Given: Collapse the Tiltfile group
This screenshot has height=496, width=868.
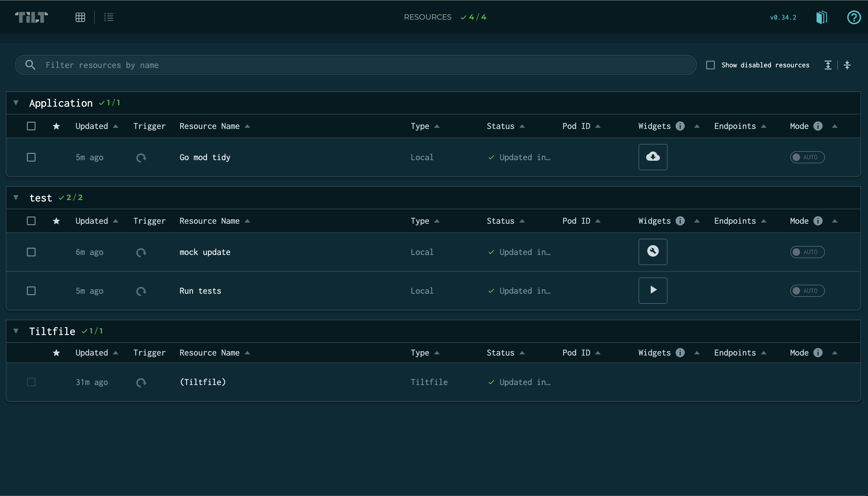Looking at the screenshot, I should point(16,331).
